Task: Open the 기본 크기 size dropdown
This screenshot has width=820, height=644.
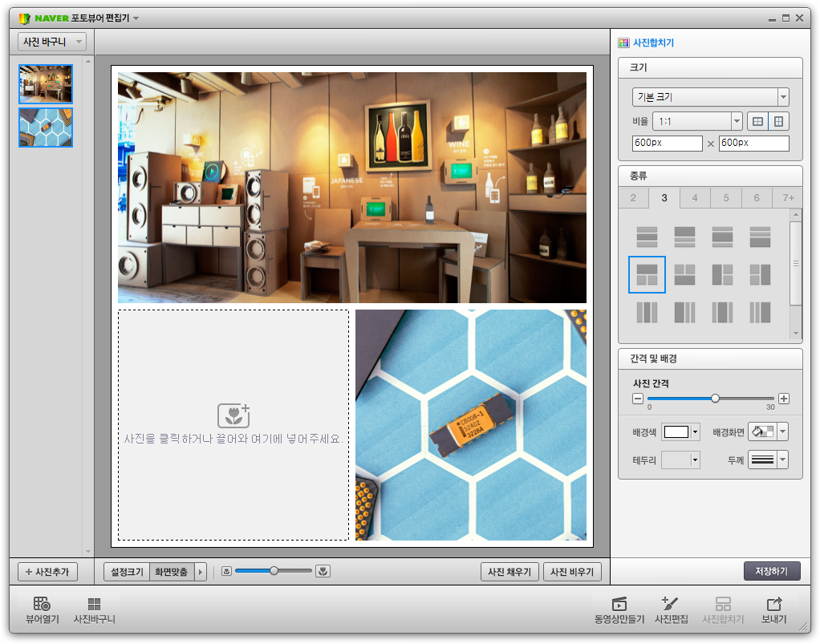Action: pyautogui.click(x=710, y=97)
